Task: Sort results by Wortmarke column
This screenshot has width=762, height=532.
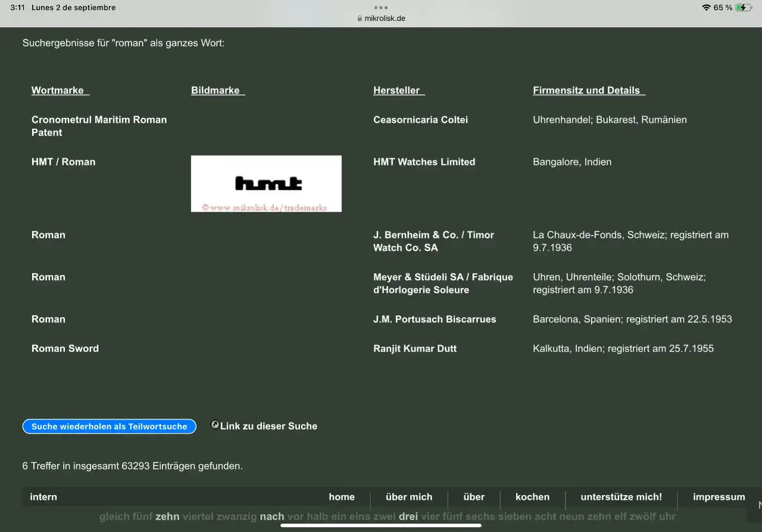Action: coord(60,90)
